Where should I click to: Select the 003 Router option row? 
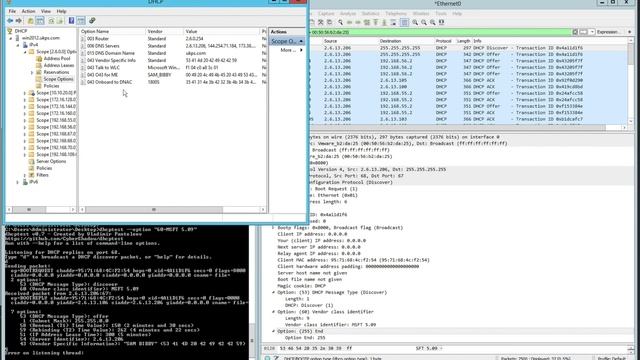tap(173, 39)
